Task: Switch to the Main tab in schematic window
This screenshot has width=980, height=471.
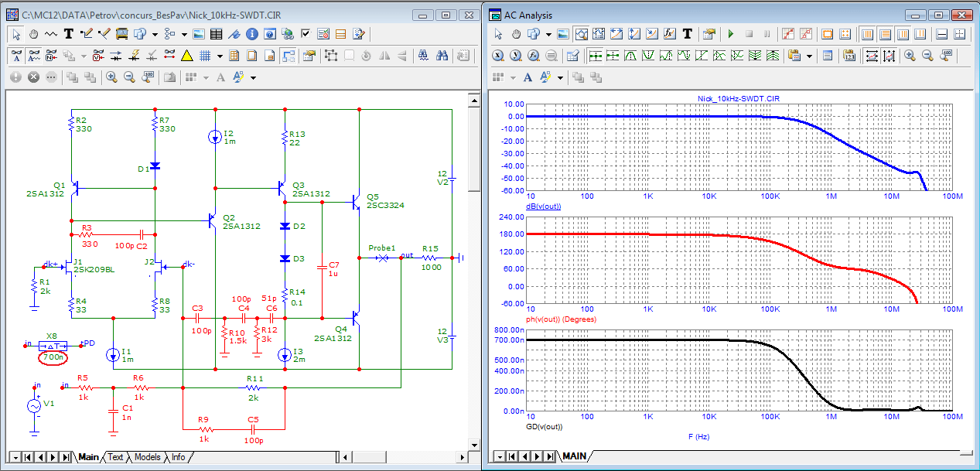Action: click(x=88, y=457)
